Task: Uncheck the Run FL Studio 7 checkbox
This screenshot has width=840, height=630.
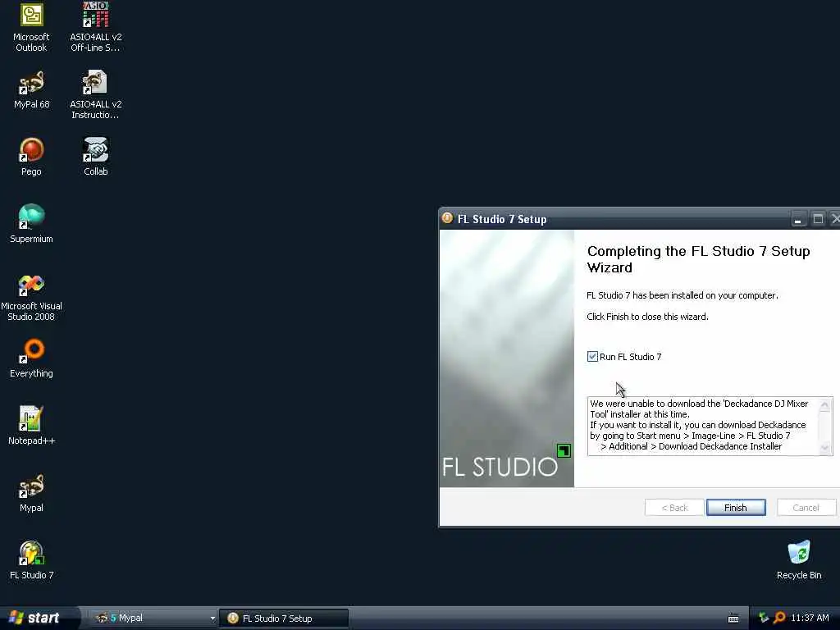Action: [x=592, y=357]
